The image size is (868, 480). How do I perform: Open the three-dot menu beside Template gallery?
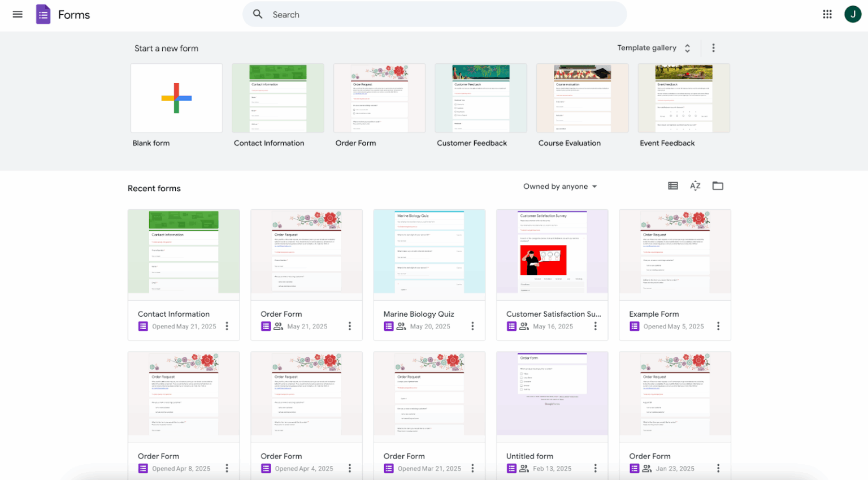click(713, 48)
